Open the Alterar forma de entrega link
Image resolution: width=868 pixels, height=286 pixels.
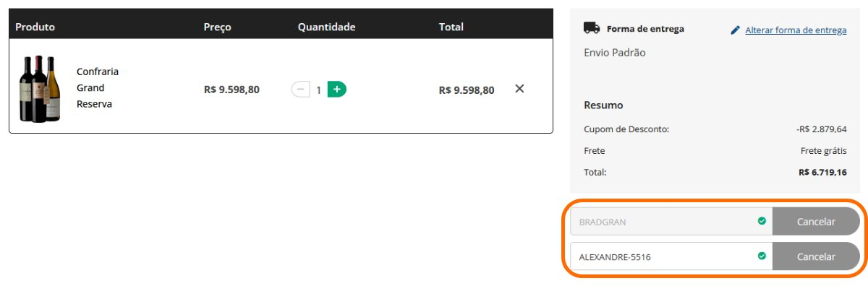click(x=796, y=30)
